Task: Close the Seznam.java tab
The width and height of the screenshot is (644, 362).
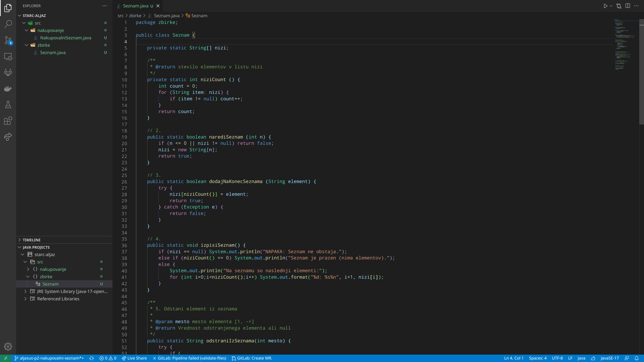Action: coord(158,6)
